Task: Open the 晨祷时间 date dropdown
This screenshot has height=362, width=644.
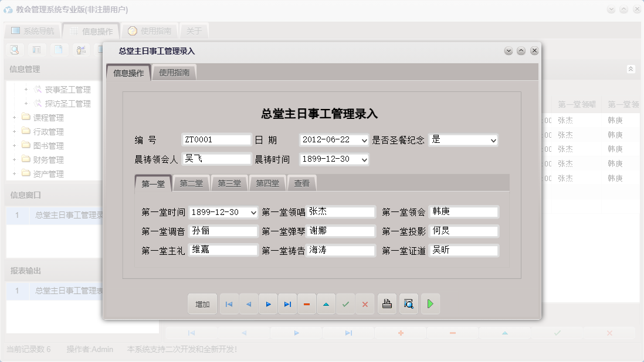Action: point(364,159)
